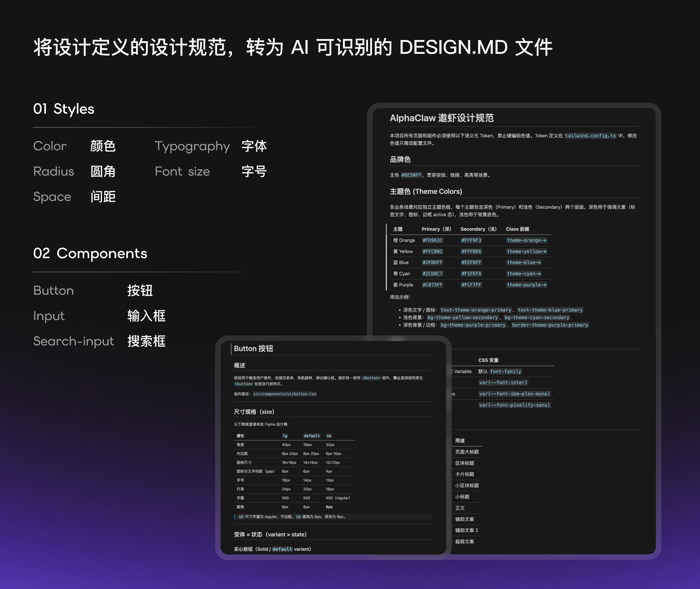700x589 pixels.
Task: Click the "Input" label under Components
Action: click(x=49, y=316)
